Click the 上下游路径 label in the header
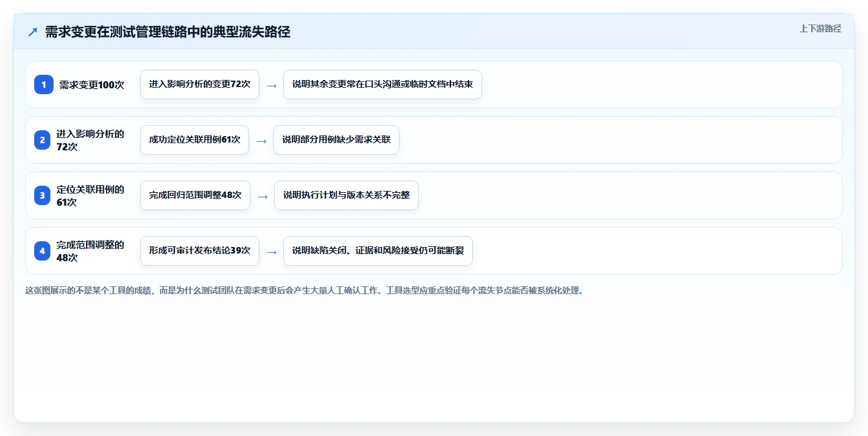 pyautogui.click(x=820, y=28)
